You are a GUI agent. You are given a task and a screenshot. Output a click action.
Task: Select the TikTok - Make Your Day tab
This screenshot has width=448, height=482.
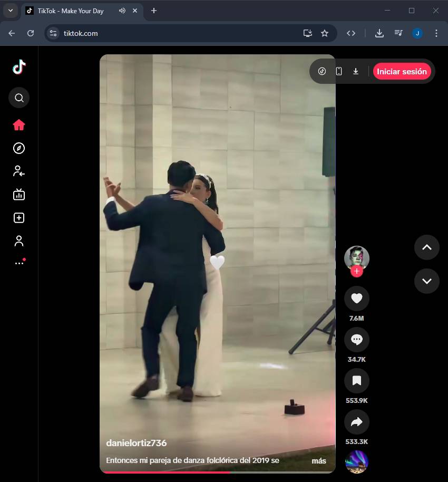(x=70, y=11)
